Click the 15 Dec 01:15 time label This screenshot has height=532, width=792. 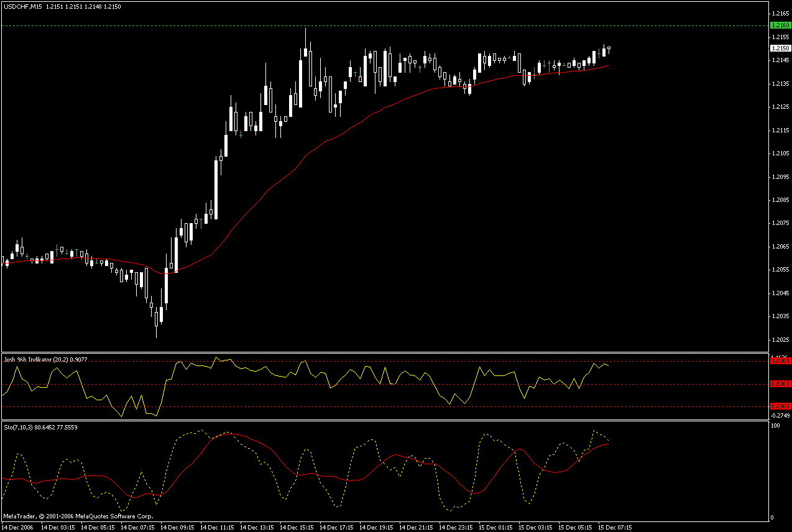tap(496, 527)
